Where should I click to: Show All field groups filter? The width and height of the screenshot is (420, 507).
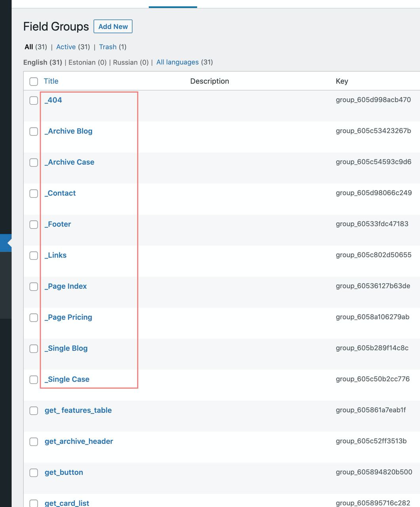pos(29,47)
